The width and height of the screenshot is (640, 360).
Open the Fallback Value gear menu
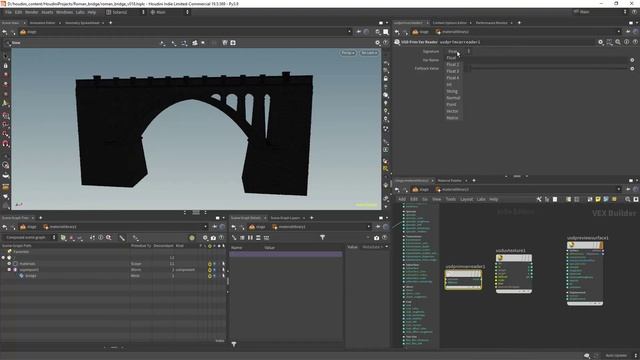point(632,69)
